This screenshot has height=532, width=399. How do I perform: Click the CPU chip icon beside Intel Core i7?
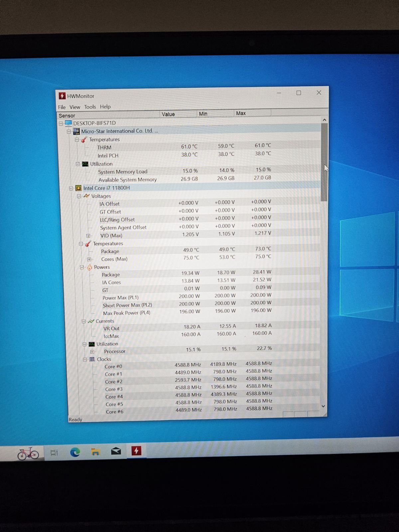78,188
